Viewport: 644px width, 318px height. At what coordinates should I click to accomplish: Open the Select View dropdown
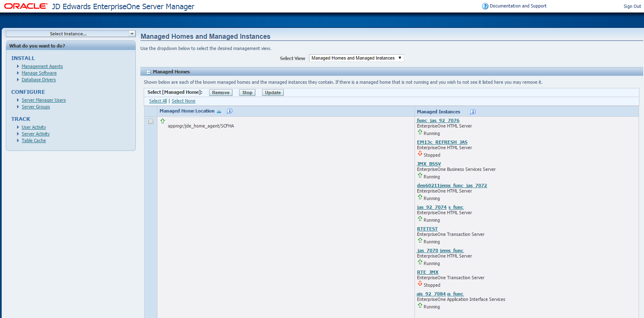click(x=357, y=58)
